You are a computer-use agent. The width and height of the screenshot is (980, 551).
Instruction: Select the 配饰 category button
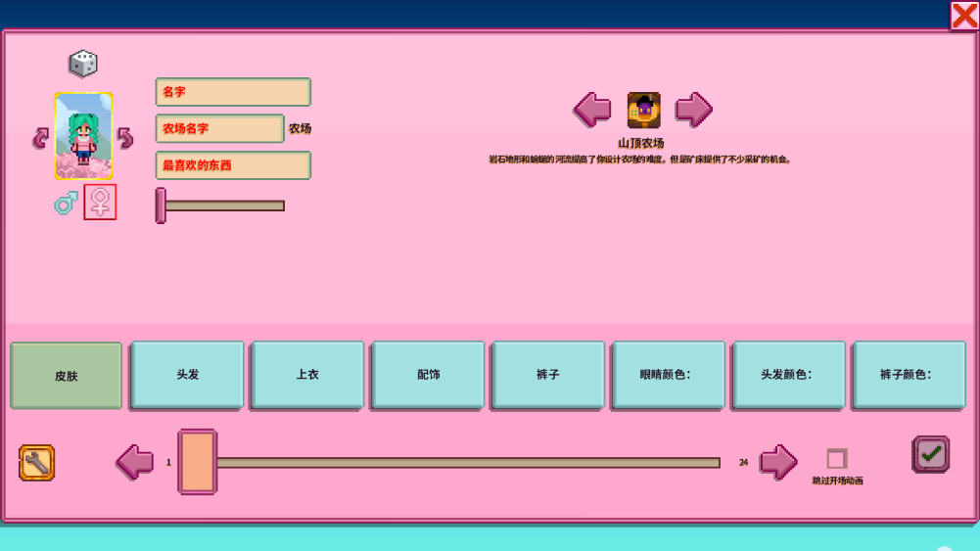pyautogui.click(x=428, y=375)
